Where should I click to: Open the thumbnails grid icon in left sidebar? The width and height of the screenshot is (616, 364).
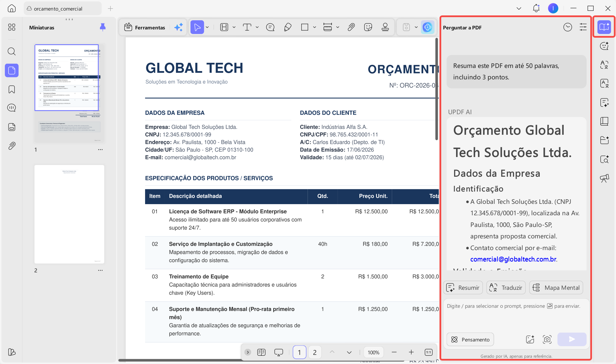(x=12, y=27)
